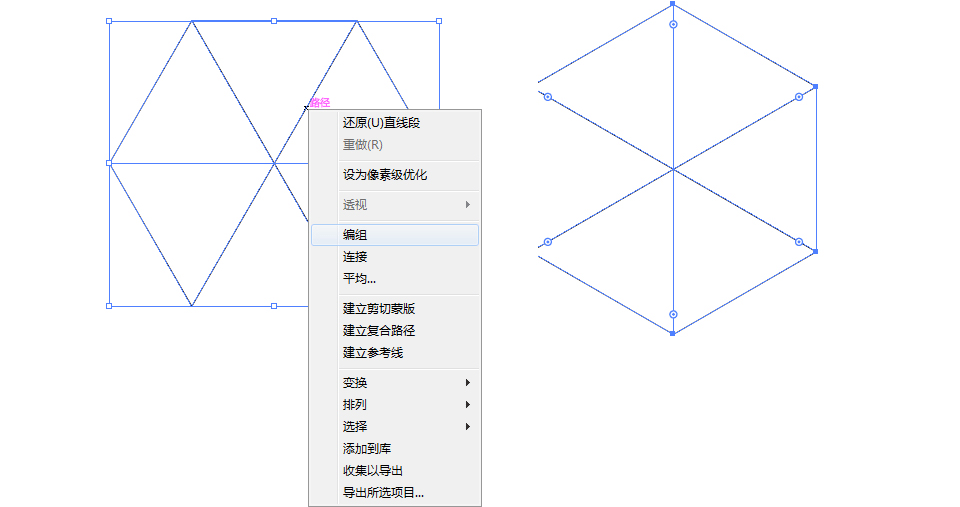Click the bottom anchor point of right hexagon
The height and width of the screenshot is (507, 960).
point(673,333)
